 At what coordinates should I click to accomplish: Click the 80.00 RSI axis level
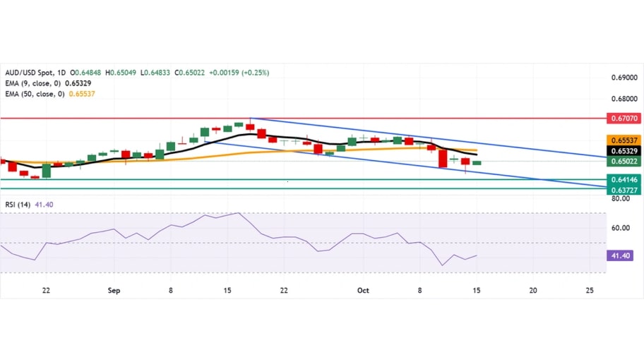(x=622, y=199)
